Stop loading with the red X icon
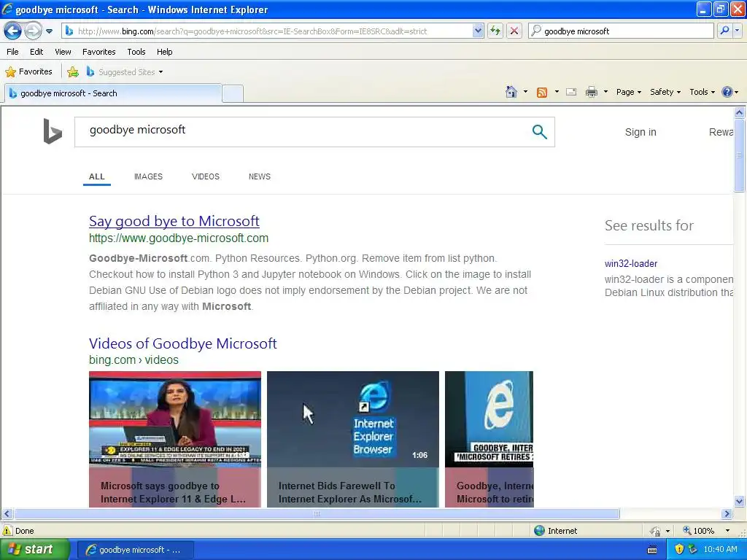Viewport: 747px width, 560px height. click(514, 31)
